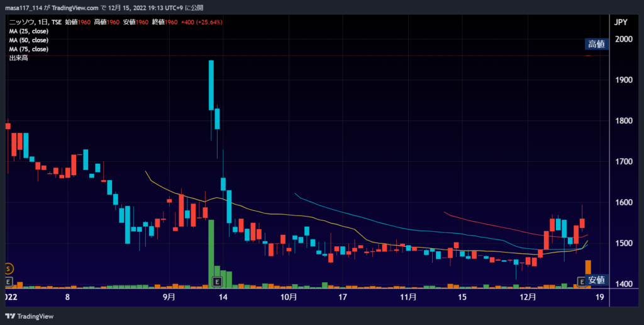Click the 終値1960 close value in legend

pyautogui.click(x=165, y=22)
